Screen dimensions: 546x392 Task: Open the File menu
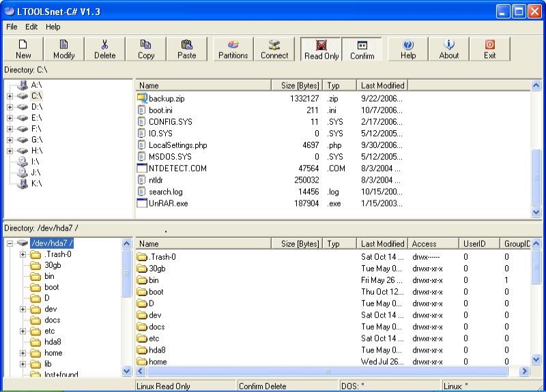(x=12, y=27)
